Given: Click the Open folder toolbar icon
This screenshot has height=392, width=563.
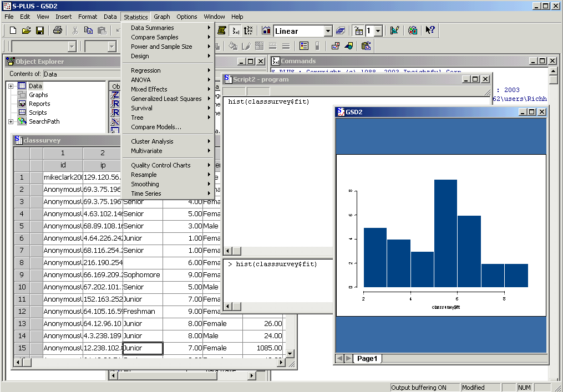Looking at the screenshot, I should tap(26, 31).
